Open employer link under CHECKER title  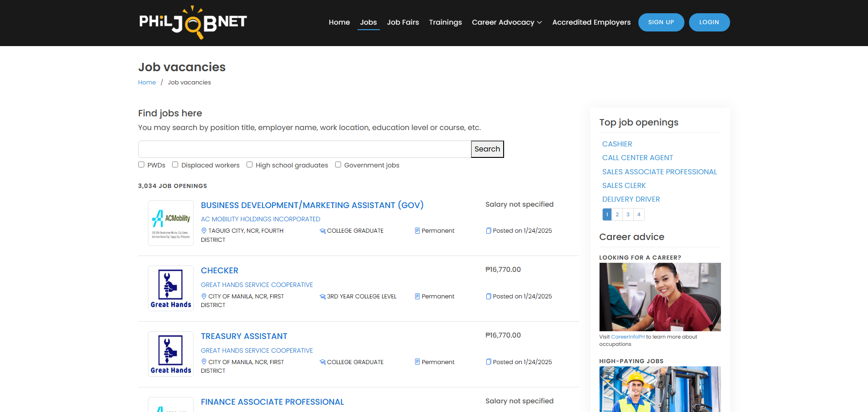coord(257,285)
